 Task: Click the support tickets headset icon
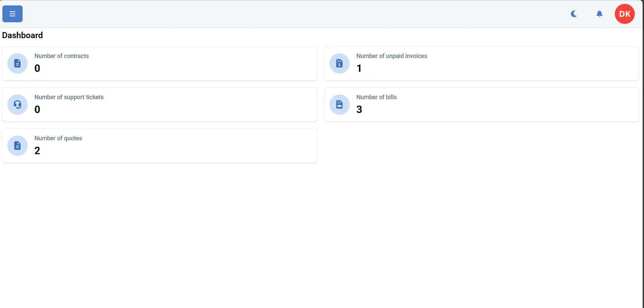coord(17,105)
